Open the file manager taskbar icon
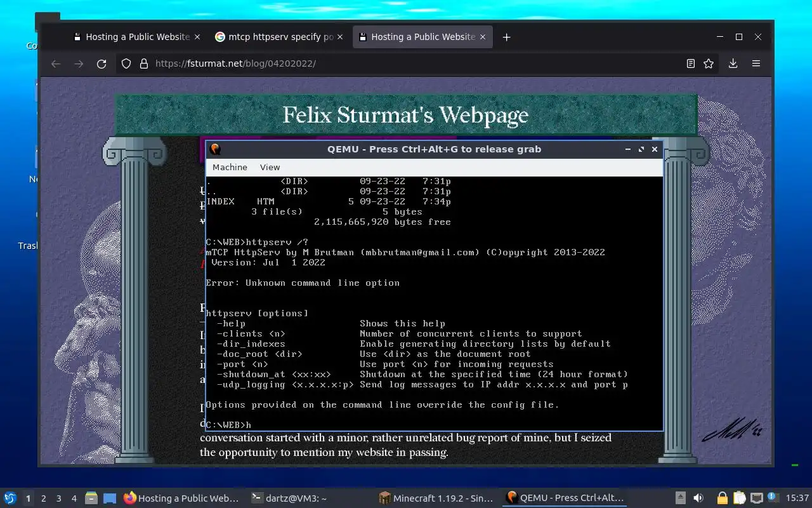 [x=91, y=498]
